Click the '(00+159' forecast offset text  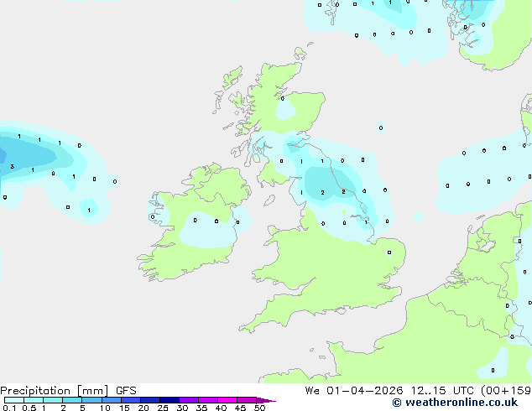coord(506,391)
